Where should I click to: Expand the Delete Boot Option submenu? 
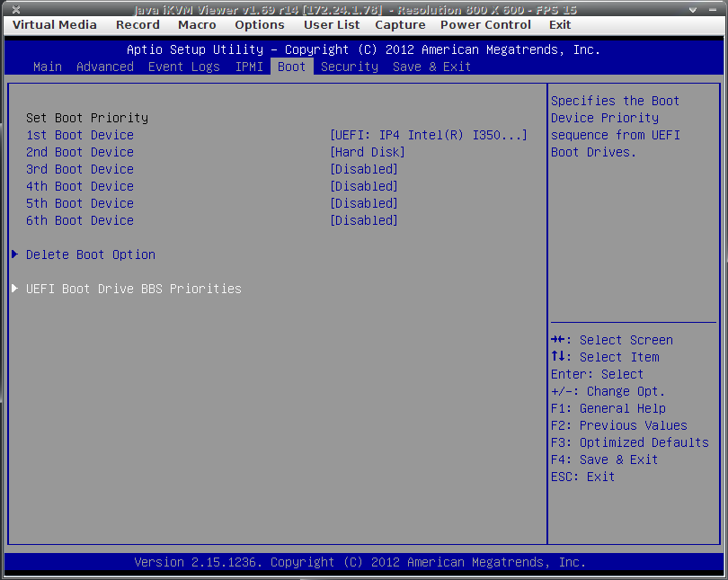pos(91,254)
